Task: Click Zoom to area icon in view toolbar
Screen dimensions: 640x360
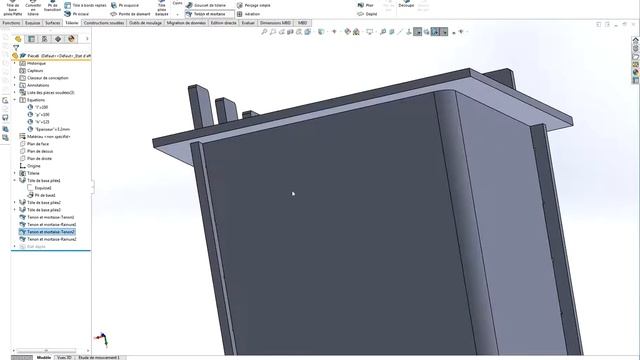Action: [x=273, y=31]
